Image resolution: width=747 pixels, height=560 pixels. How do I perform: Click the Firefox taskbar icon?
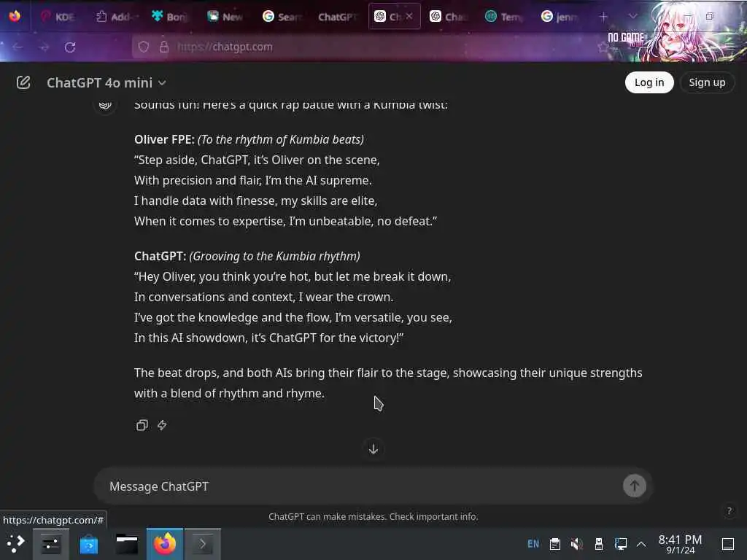coord(164,544)
